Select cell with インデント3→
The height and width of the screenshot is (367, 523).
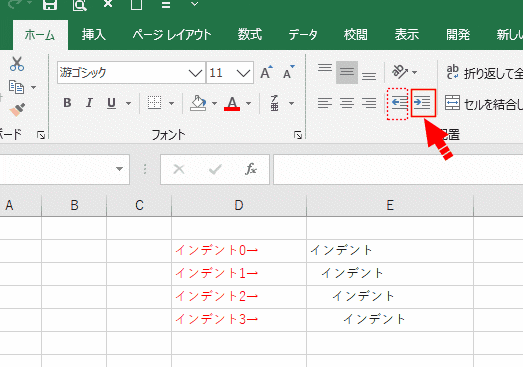[239, 320]
